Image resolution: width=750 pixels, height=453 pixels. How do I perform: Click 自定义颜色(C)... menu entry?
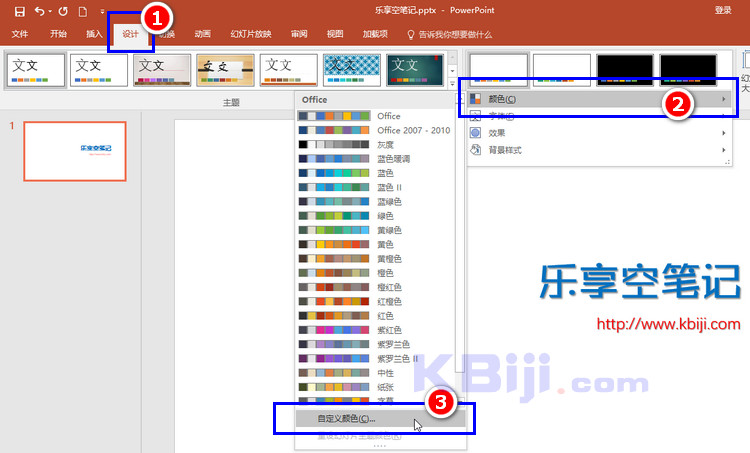coord(380,419)
